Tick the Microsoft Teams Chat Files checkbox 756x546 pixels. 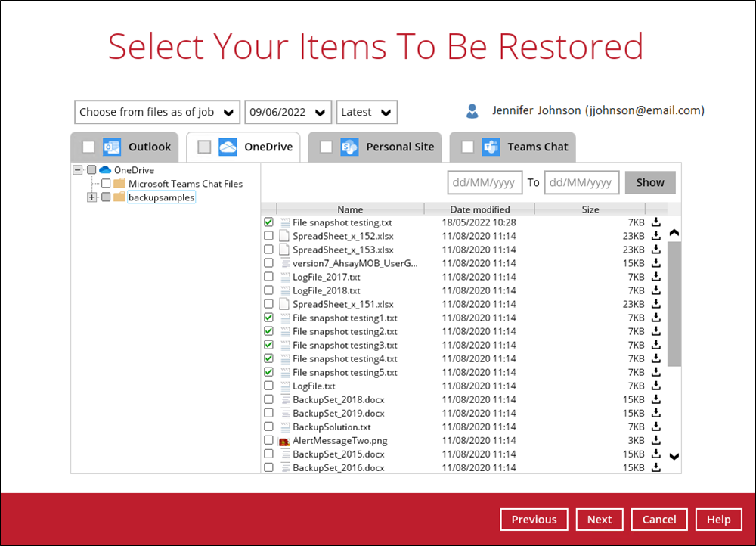coord(106,184)
